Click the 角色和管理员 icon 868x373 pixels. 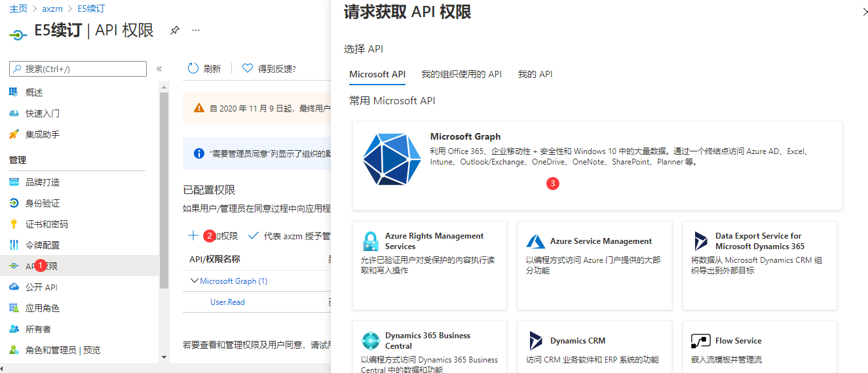pos(14,350)
